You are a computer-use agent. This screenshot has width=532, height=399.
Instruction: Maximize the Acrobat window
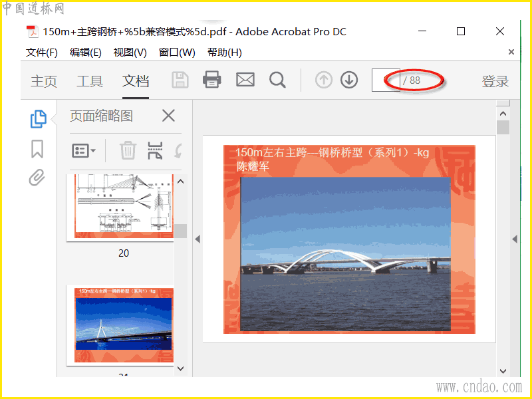tap(461, 31)
